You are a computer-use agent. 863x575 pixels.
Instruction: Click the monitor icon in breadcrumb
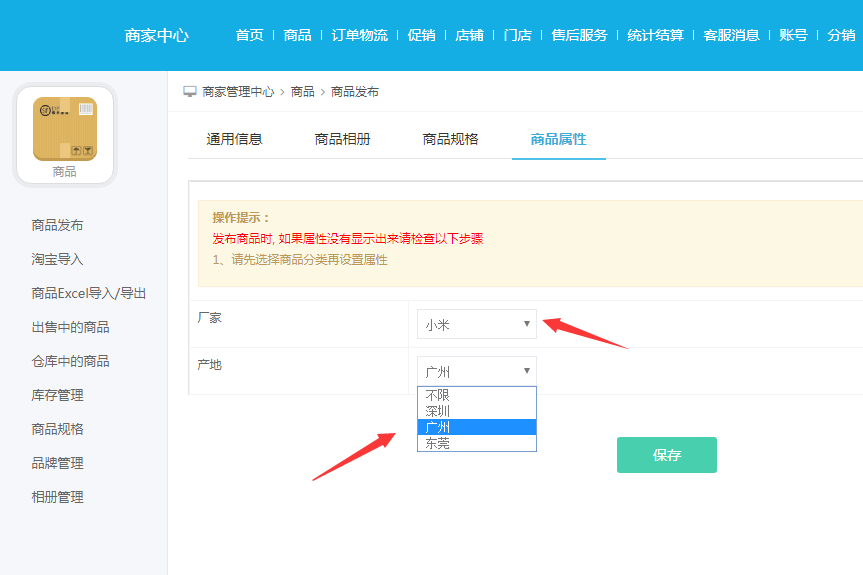(190, 91)
